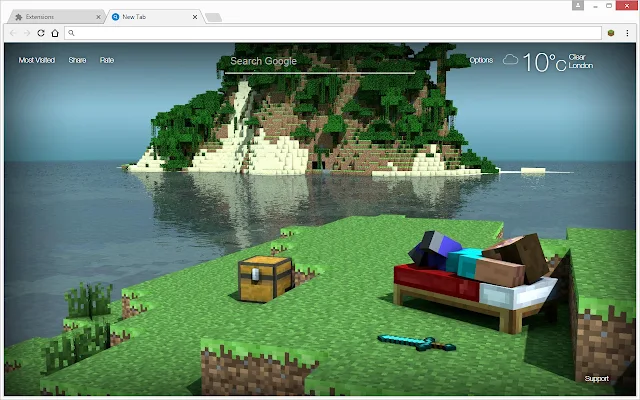Switch to the Extensions tab
The width and height of the screenshot is (640, 400).
coord(55,17)
